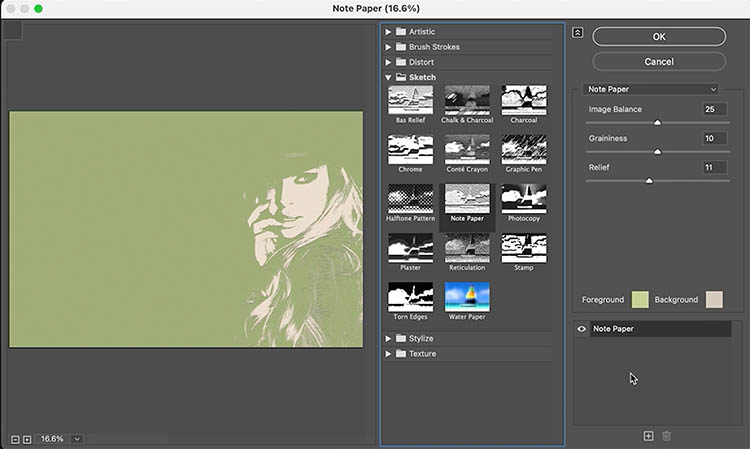This screenshot has width=750, height=449.
Task: Select the Graphic Pen filter thumbnail
Action: tap(524, 149)
